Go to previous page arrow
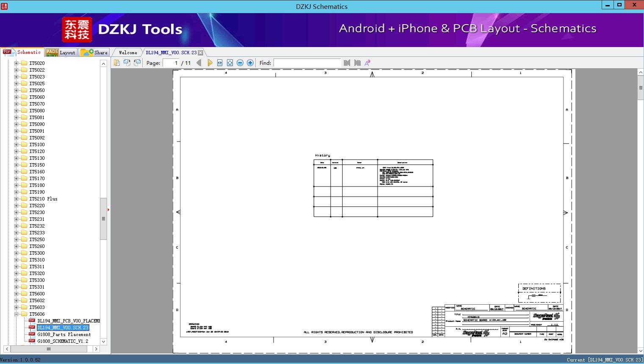This screenshot has width=644, height=364. click(199, 63)
